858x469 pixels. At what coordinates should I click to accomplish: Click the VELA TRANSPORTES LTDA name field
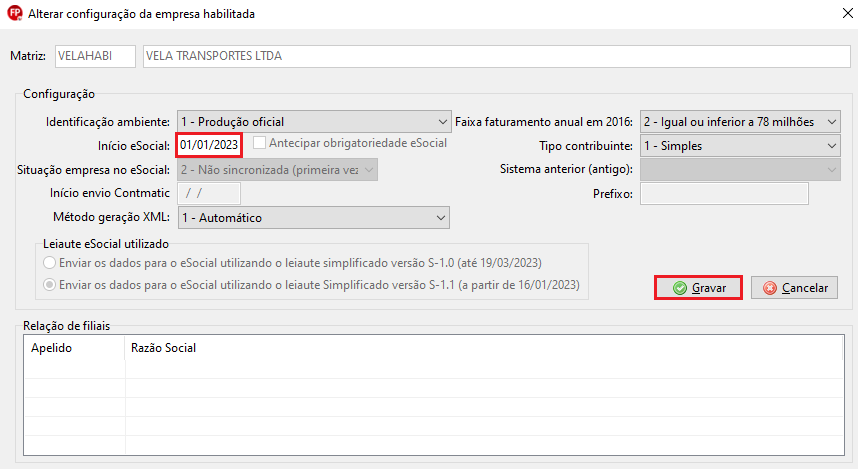(x=490, y=56)
